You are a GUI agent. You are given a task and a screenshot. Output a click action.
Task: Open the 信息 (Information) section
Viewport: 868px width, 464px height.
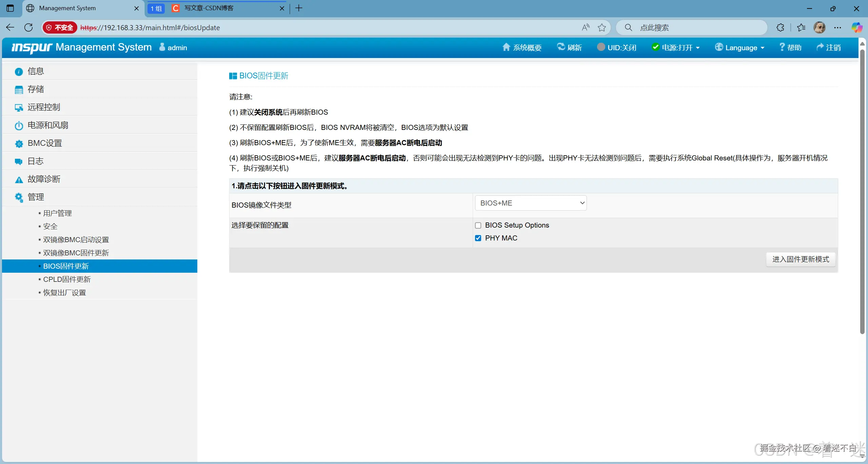(36, 71)
